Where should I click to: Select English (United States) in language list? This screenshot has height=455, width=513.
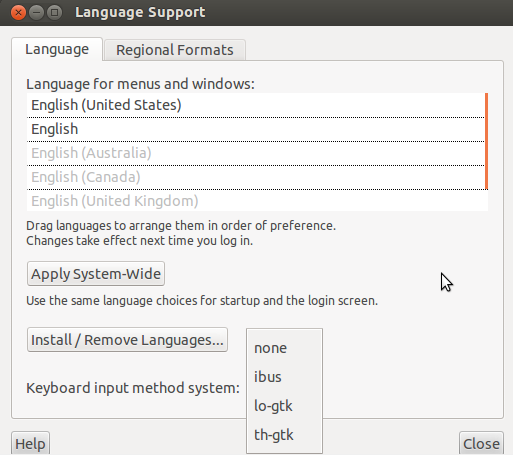256,105
